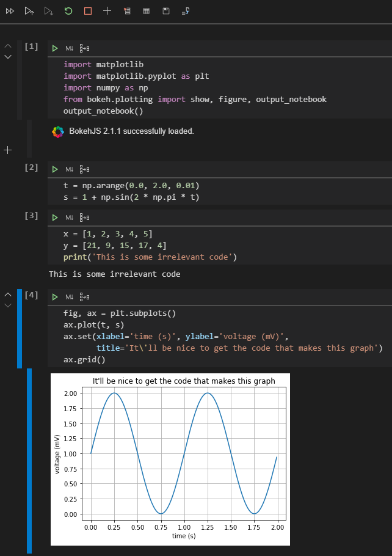Select execution count [3] label
Screen dimensions: 392x556
pyautogui.click(x=31, y=216)
